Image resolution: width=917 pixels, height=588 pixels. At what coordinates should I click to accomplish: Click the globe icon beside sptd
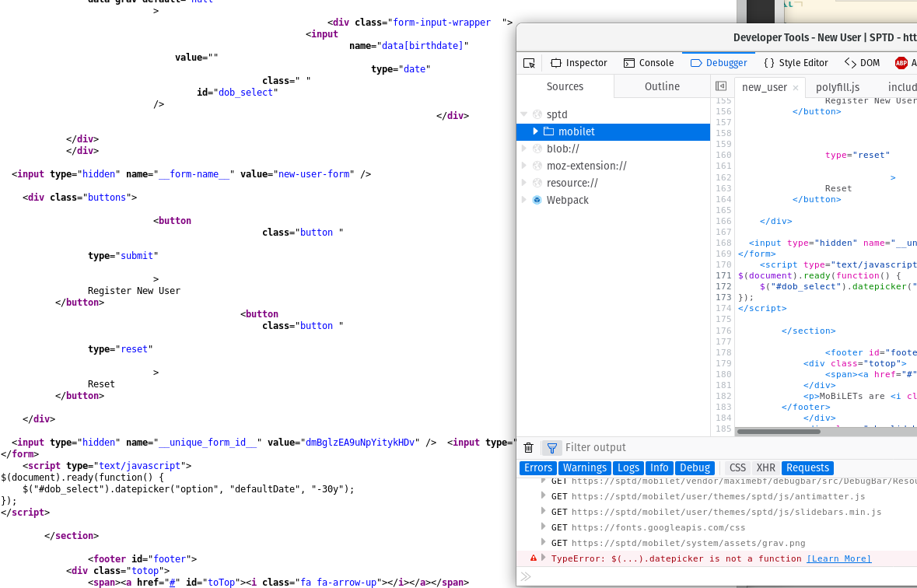(537, 114)
